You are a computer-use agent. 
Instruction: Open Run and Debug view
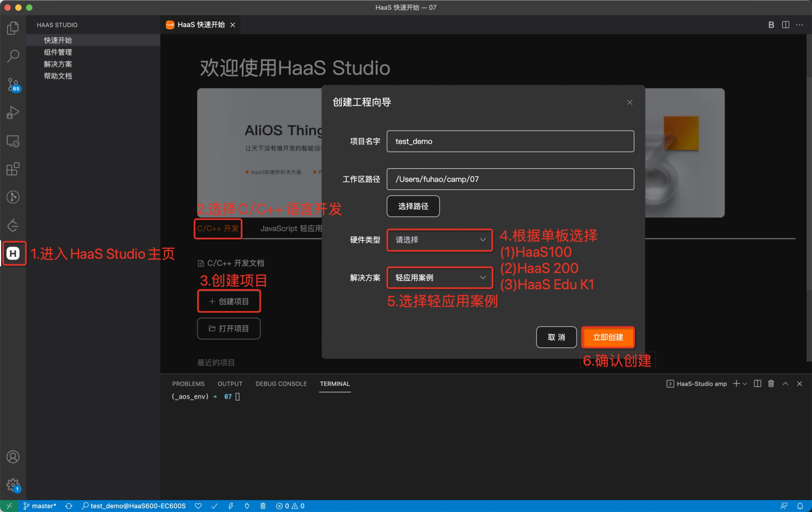coord(13,113)
